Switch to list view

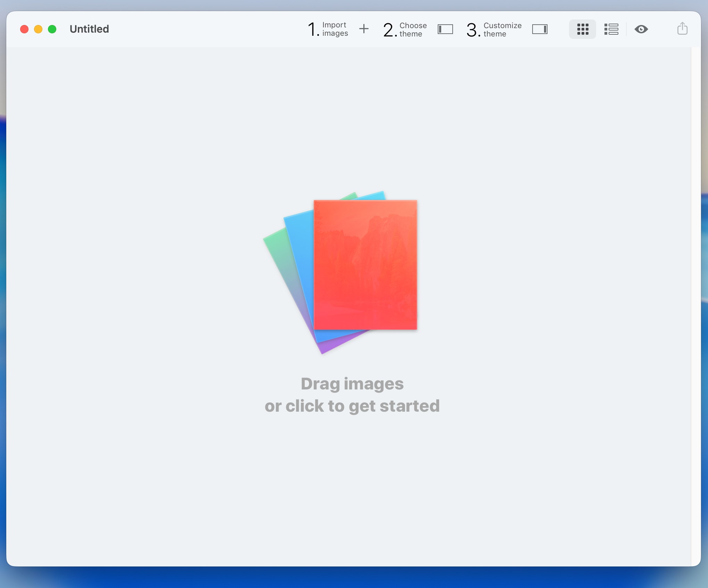(611, 29)
